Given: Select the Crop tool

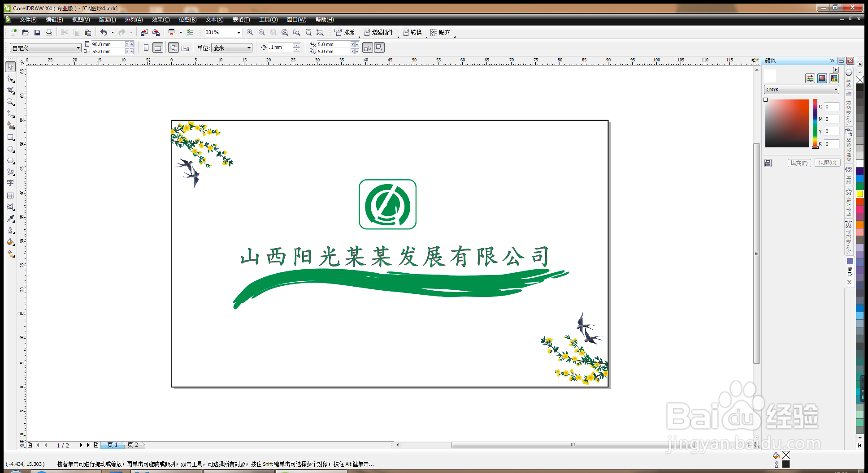Looking at the screenshot, I should point(10,90).
